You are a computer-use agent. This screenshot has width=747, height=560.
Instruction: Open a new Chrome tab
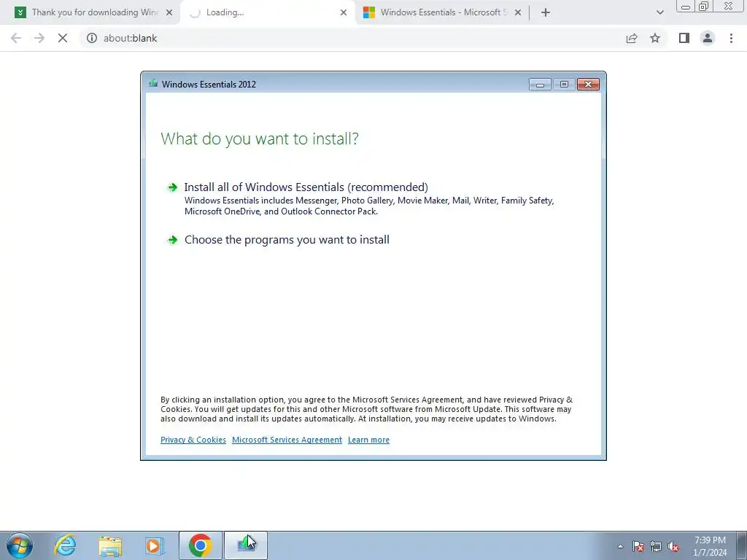[x=546, y=12]
